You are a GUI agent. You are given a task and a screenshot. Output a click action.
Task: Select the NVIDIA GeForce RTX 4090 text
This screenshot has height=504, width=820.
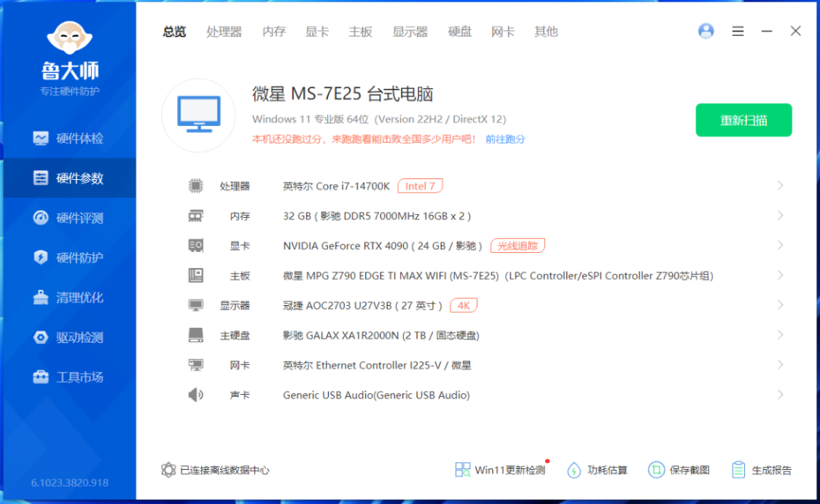pyautogui.click(x=382, y=246)
